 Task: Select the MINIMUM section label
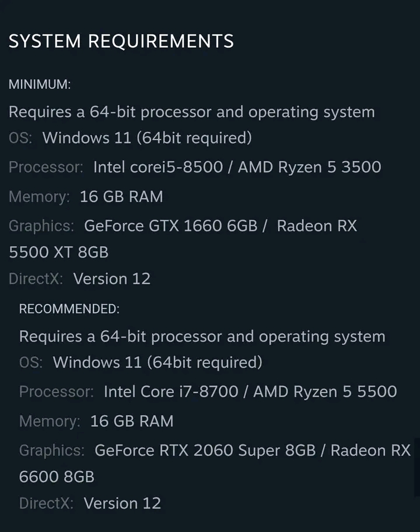pos(40,85)
